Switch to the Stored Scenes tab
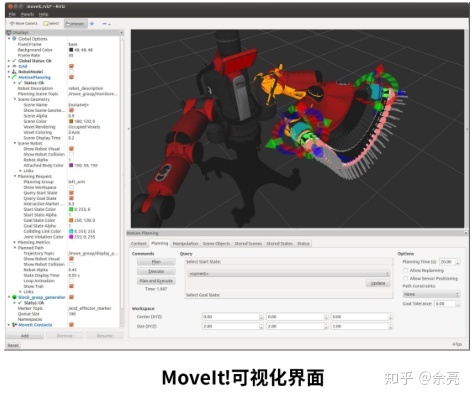Viewport: 472px width, 398px height. [x=248, y=244]
